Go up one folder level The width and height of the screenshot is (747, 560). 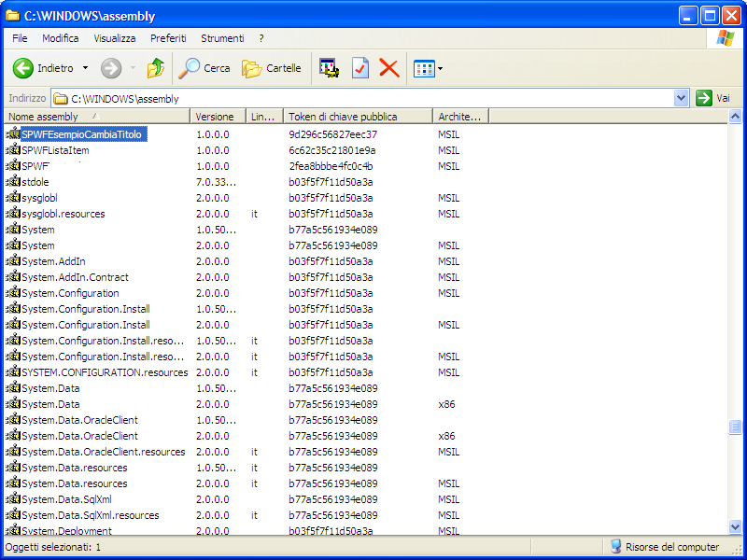tap(156, 68)
